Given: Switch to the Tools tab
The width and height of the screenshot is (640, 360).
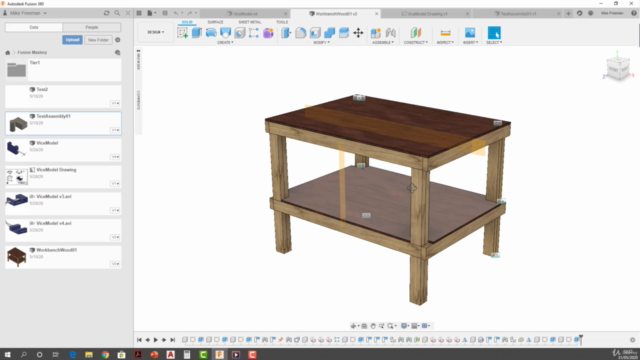Looking at the screenshot, I should pyautogui.click(x=282, y=22).
